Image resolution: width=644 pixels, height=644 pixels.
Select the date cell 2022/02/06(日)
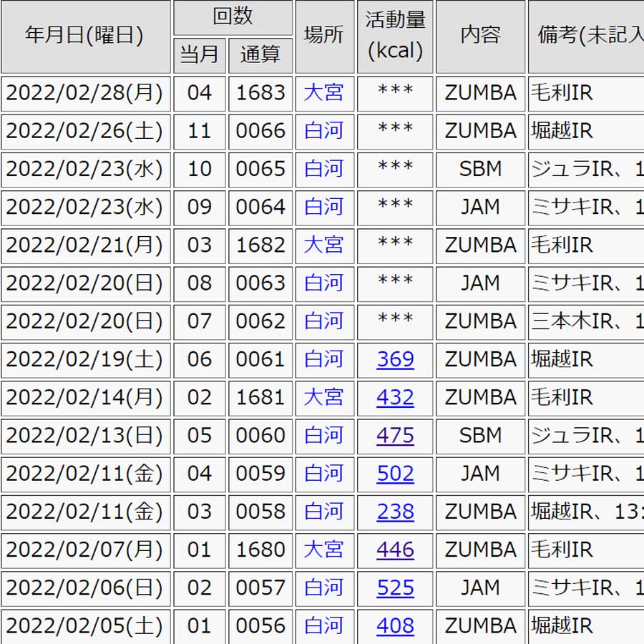point(85,589)
